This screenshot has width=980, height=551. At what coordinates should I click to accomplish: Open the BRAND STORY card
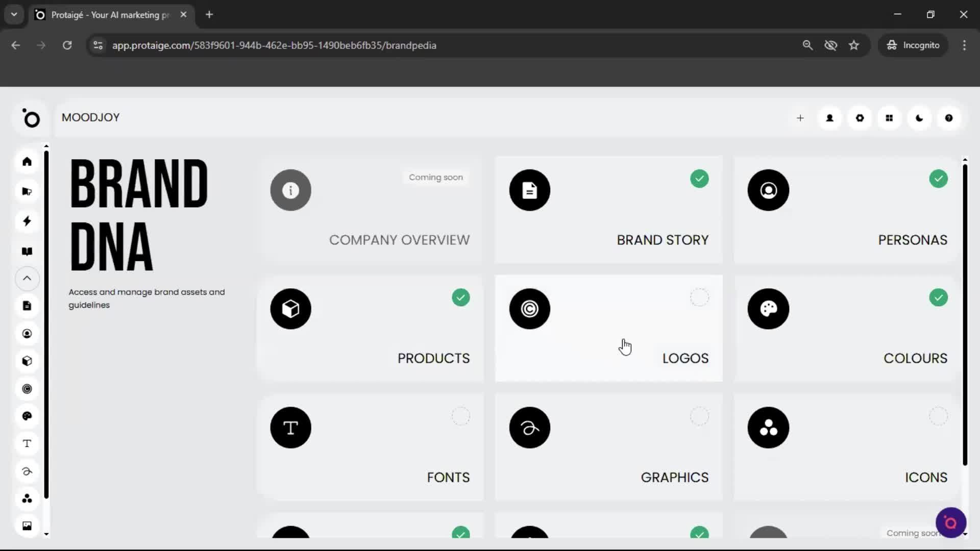pyautogui.click(x=609, y=209)
